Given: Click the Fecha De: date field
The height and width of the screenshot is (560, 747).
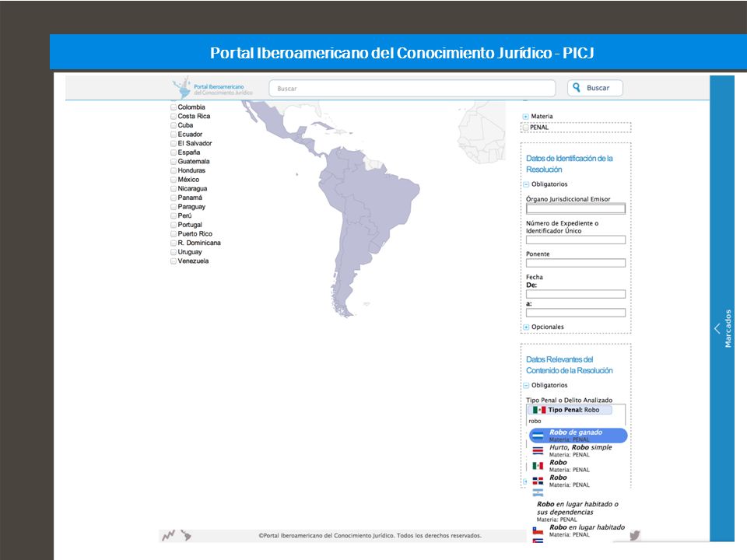Looking at the screenshot, I should (x=576, y=294).
